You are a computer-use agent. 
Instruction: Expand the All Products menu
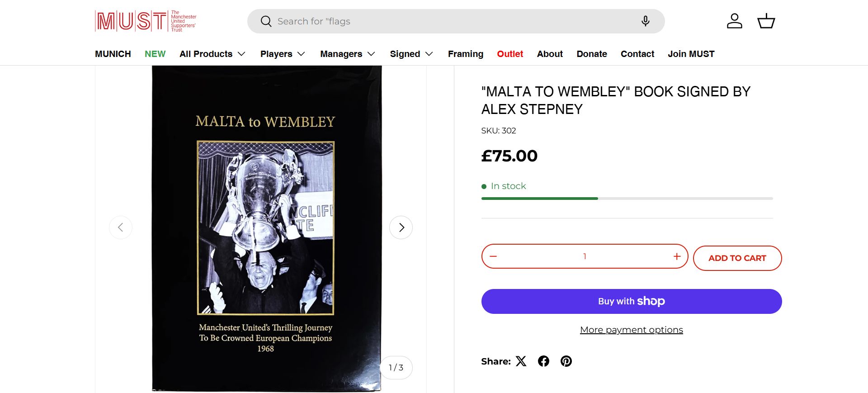tap(212, 54)
